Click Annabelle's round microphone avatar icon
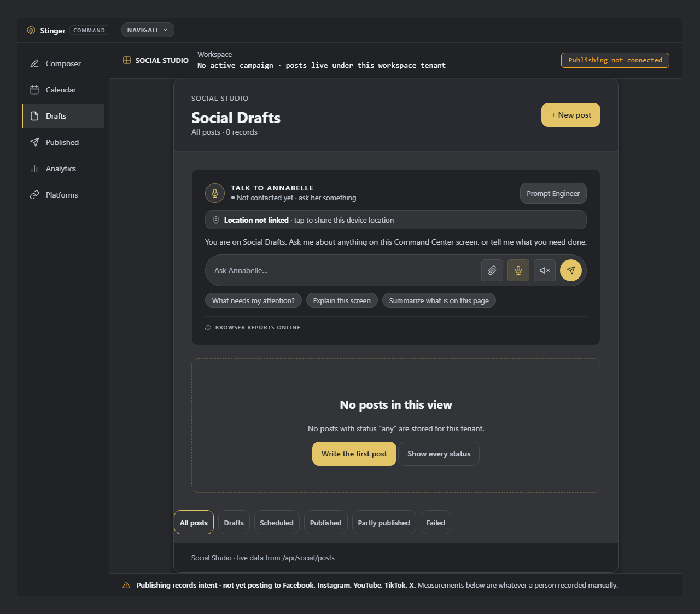 215,193
